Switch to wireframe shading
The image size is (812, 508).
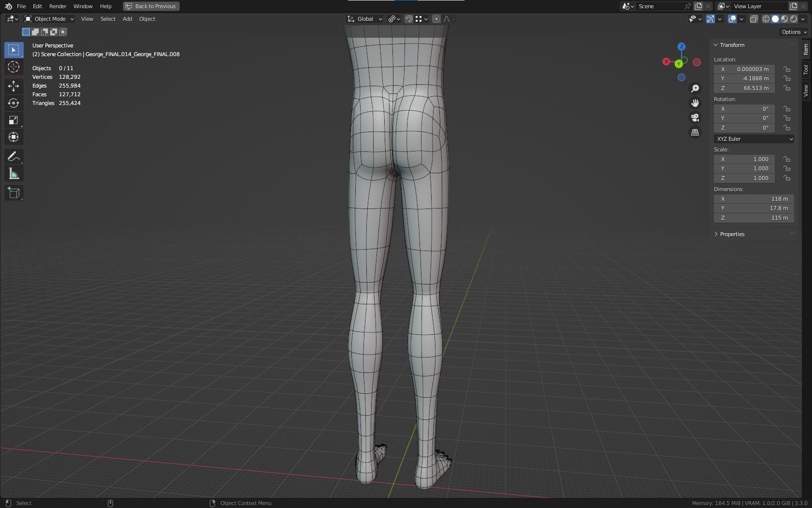pyautogui.click(x=766, y=19)
